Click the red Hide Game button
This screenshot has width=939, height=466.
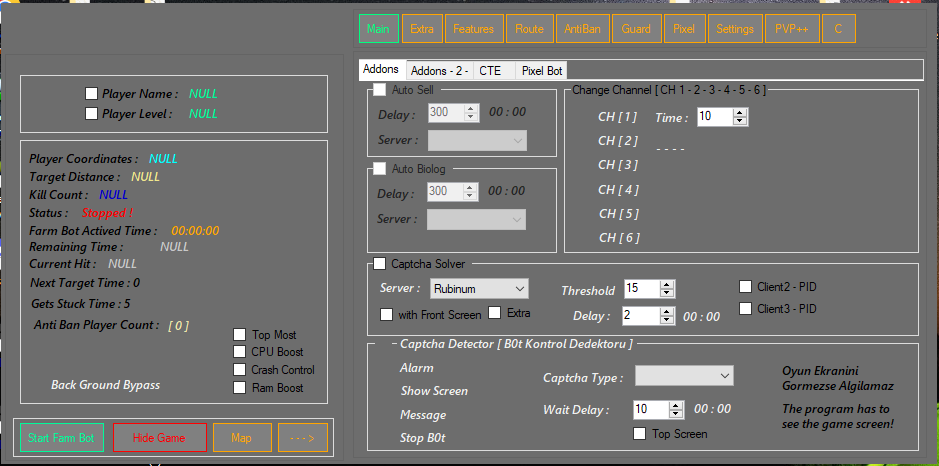[160, 438]
